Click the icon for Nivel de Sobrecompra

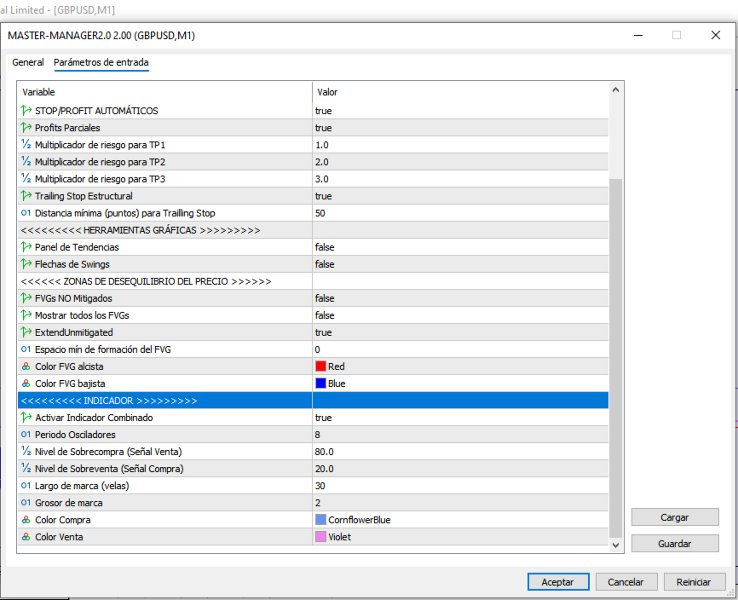point(26,451)
